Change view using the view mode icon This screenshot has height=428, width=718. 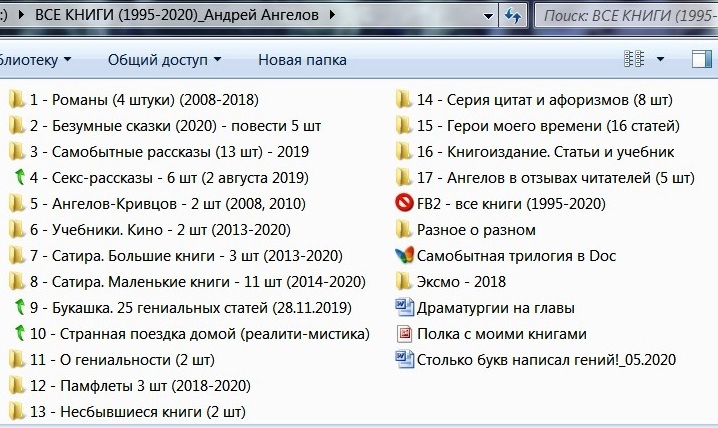633,60
